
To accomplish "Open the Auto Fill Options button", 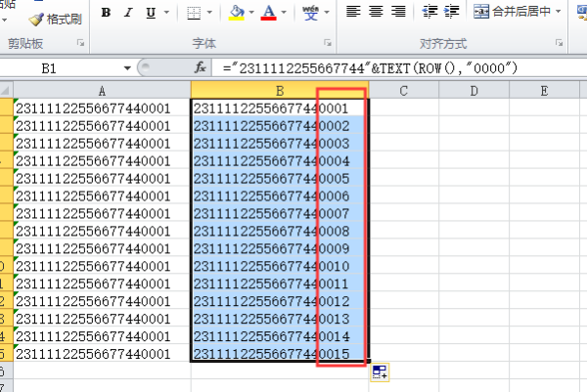I will [381, 371].
